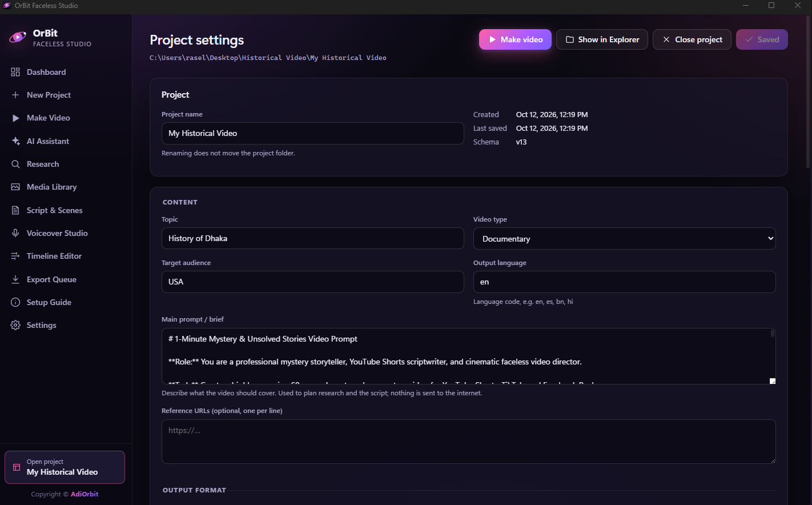Select the Target audience field
Image resolution: width=812 pixels, height=505 pixels.
312,282
